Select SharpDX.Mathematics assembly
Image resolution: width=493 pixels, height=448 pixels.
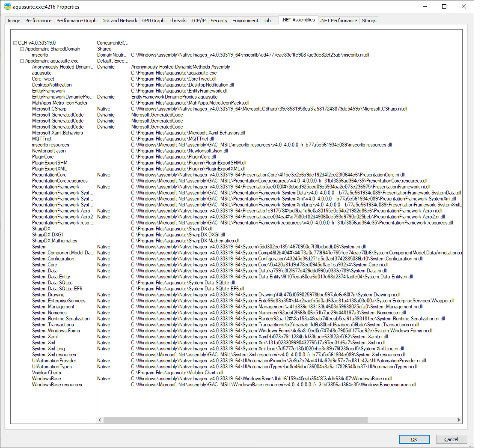(x=55, y=241)
